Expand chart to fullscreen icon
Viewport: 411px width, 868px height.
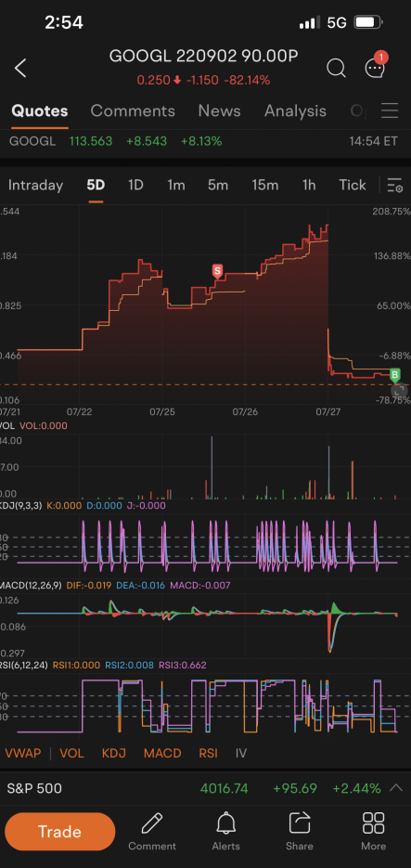tap(397, 390)
